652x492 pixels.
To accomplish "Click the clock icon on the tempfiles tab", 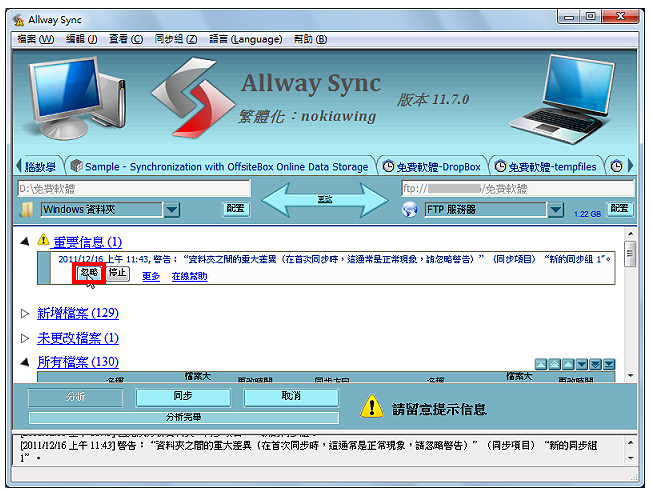I will [500, 166].
